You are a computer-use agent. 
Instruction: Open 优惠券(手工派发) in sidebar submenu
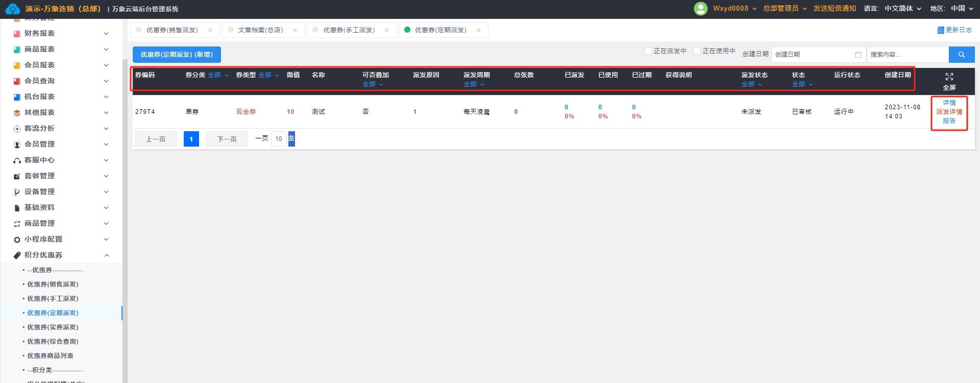tap(53, 299)
